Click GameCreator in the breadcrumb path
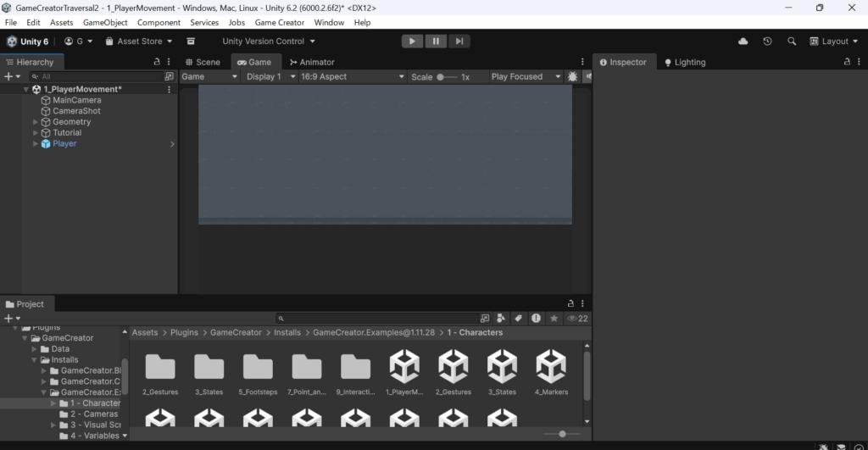Image resolution: width=868 pixels, height=450 pixels. (236, 333)
